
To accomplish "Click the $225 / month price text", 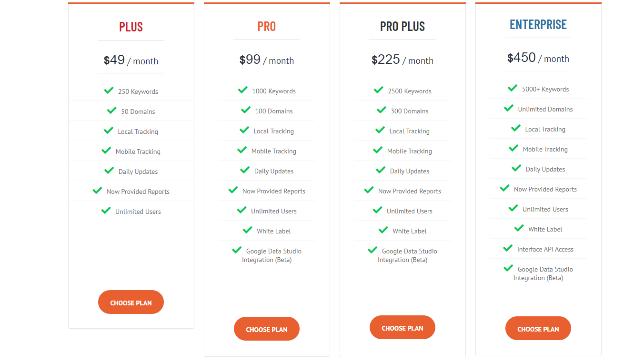I will 402,60.
